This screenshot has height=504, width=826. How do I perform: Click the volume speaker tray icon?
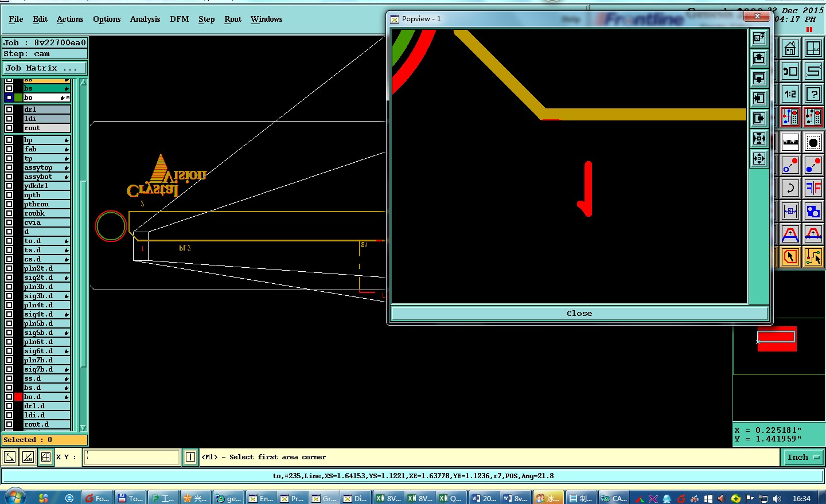(777, 498)
